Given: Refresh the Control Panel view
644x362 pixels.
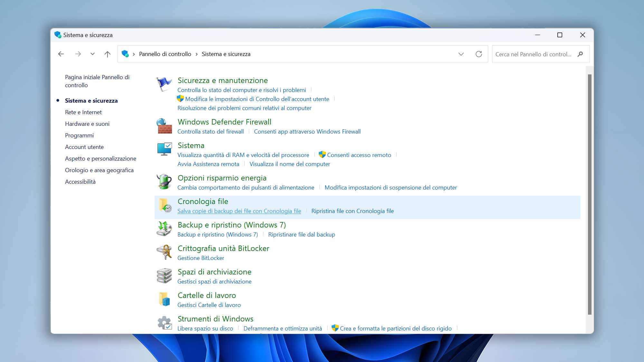Looking at the screenshot, I should pos(479,54).
